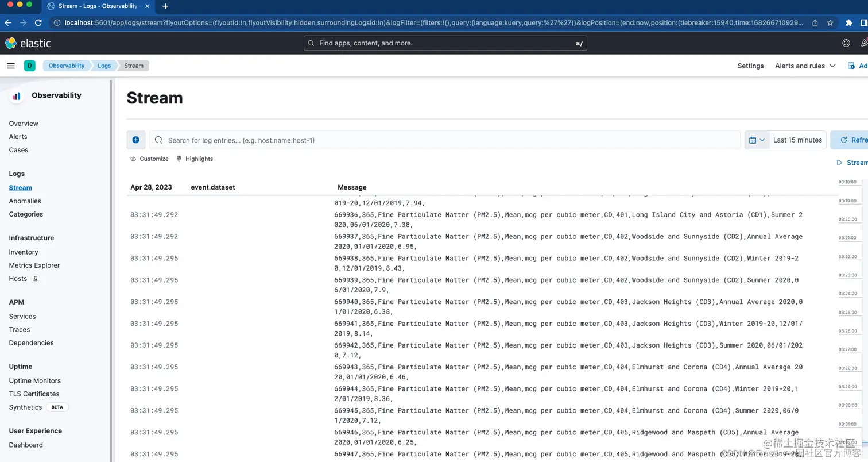This screenshot has width=868, height=462.
Task: Click the browser address bar URL
Action: pyautogui.click(x=434, y=23)
